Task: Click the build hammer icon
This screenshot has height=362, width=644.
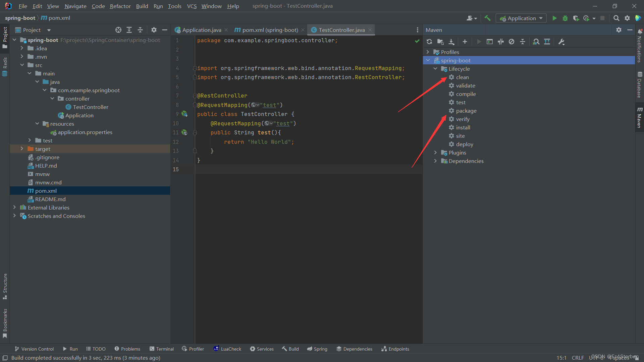Action: tap(487, 18)
